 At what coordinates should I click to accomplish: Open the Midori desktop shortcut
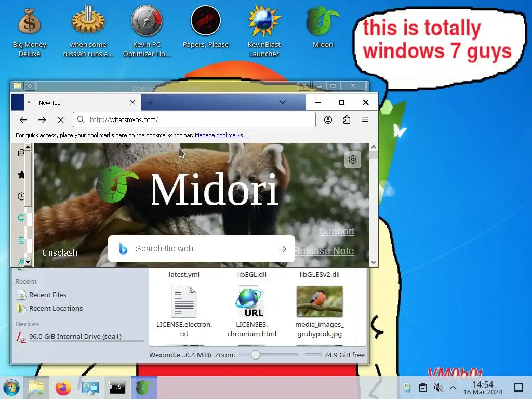click(323, 28)
